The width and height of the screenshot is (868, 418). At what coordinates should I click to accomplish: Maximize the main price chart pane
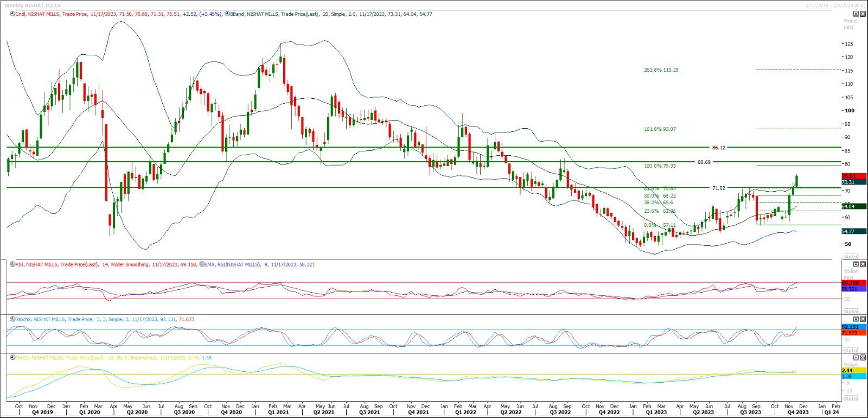856,14
